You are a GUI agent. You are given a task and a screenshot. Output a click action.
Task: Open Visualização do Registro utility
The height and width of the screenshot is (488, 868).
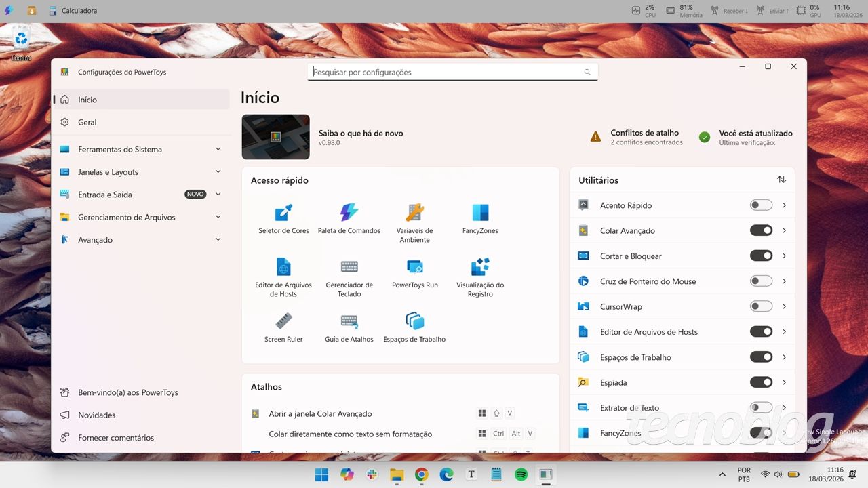click(479, 274)
